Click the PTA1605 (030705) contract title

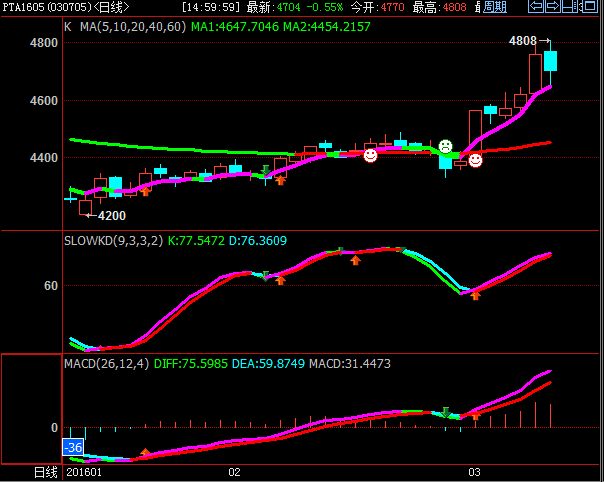pyautogui.click(x=47, y=7)
